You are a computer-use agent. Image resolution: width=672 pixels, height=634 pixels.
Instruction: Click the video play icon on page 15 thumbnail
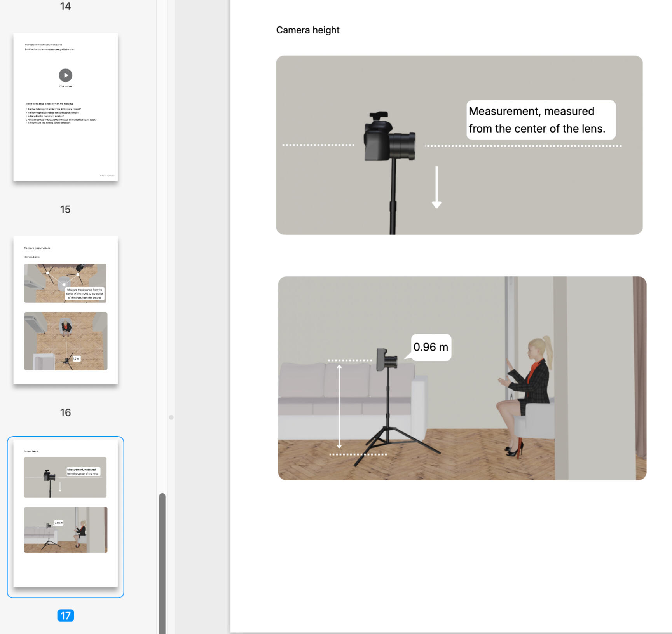(x=65, y=75)
